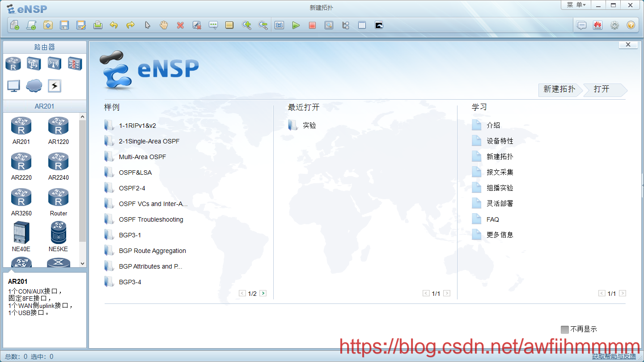Click the show all interfaces icon

coord(345,25)
